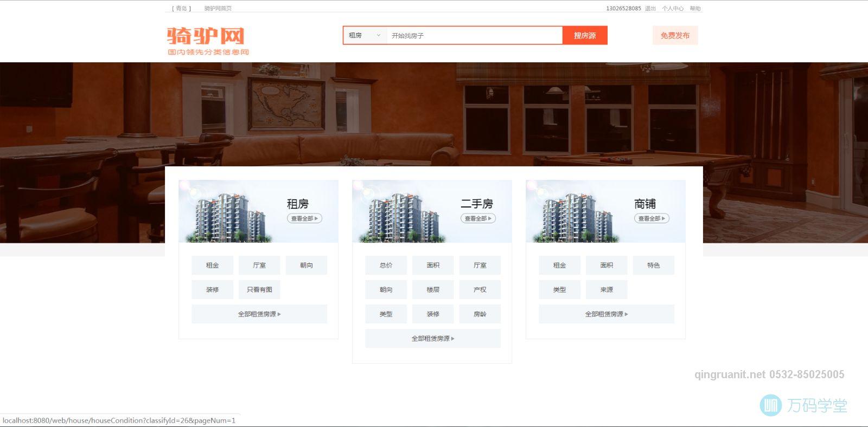Open the 帮助 help link
The width and height of the screenshot is (868, 427).
(695, 8)
